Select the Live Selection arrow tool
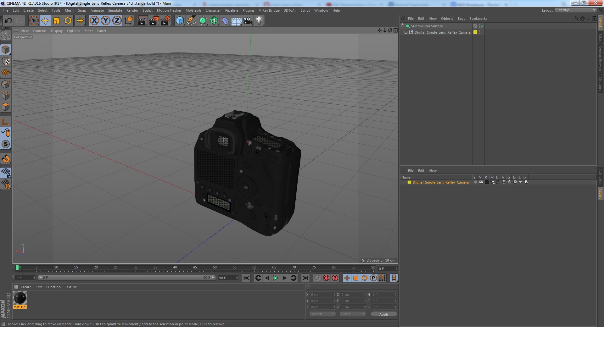The height and width of the screenshot is (364, 604). click(x=34, y=21)
